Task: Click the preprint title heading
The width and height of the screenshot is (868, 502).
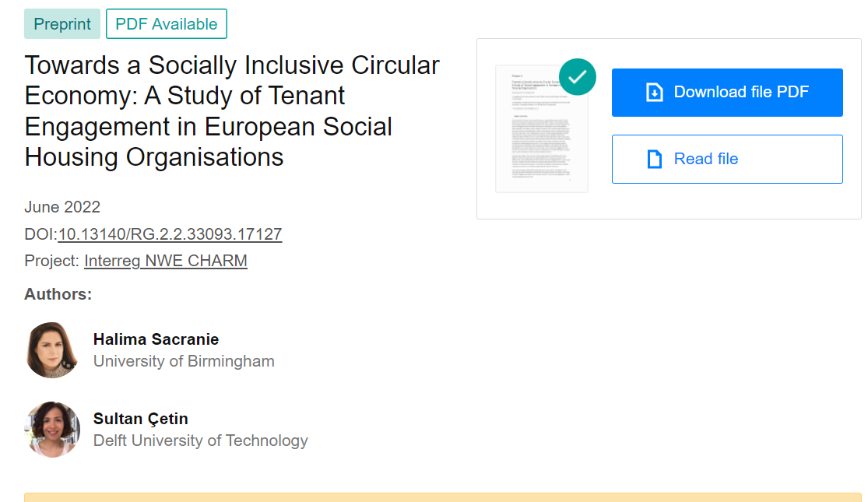Action: [x=232, y=111]
